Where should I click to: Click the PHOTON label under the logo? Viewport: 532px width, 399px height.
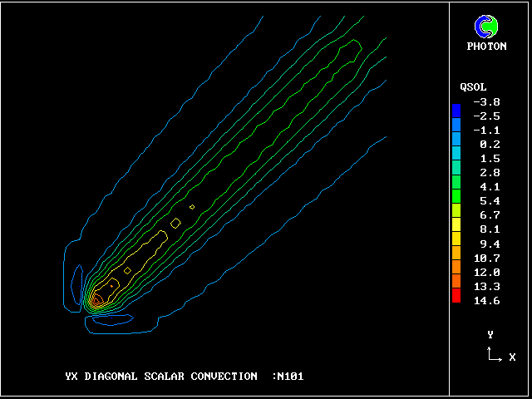pyautogui.click(x=486, y=47)
